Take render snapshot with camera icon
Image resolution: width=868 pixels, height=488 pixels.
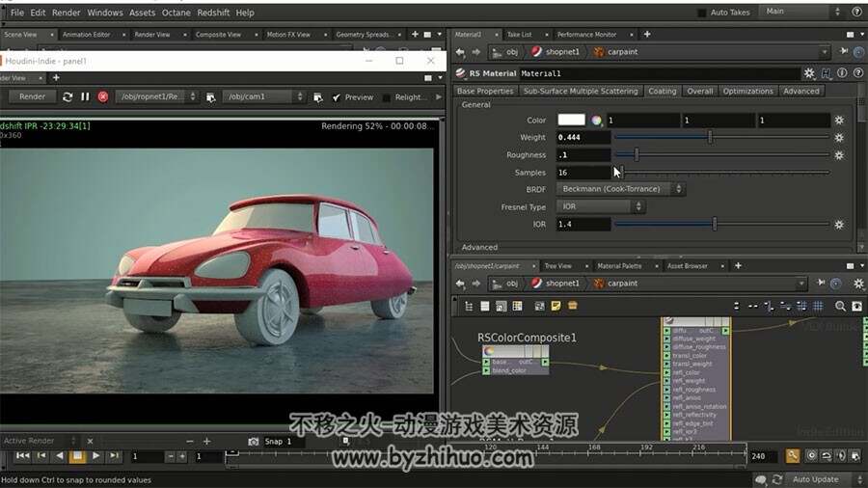tap(254, 442)
